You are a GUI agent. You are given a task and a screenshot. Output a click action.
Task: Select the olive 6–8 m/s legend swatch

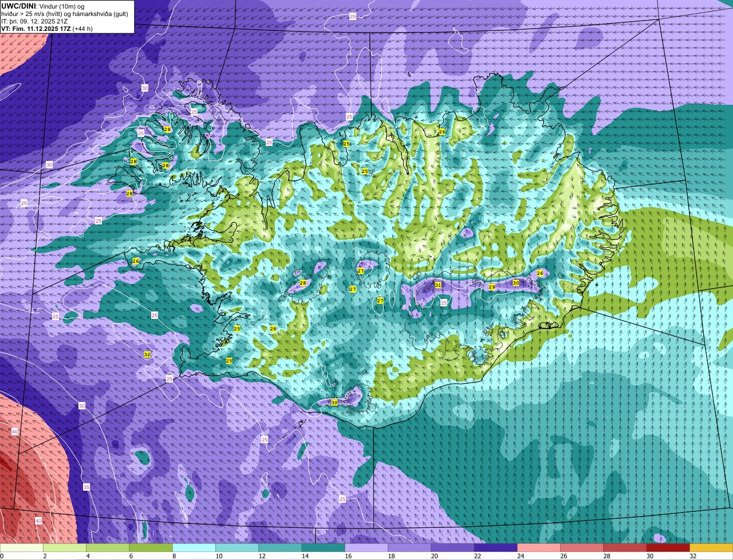pyautogui.click(x=151, y=547)
